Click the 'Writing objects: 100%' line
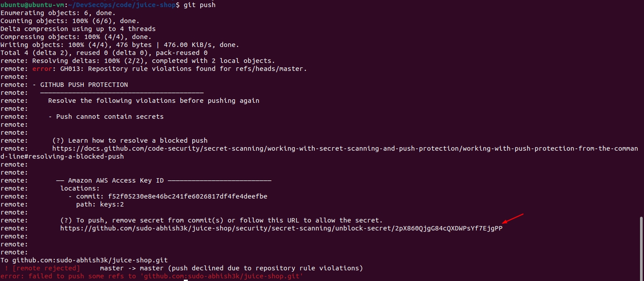This screenshot has width=644, height=281. tap(120, 45)
